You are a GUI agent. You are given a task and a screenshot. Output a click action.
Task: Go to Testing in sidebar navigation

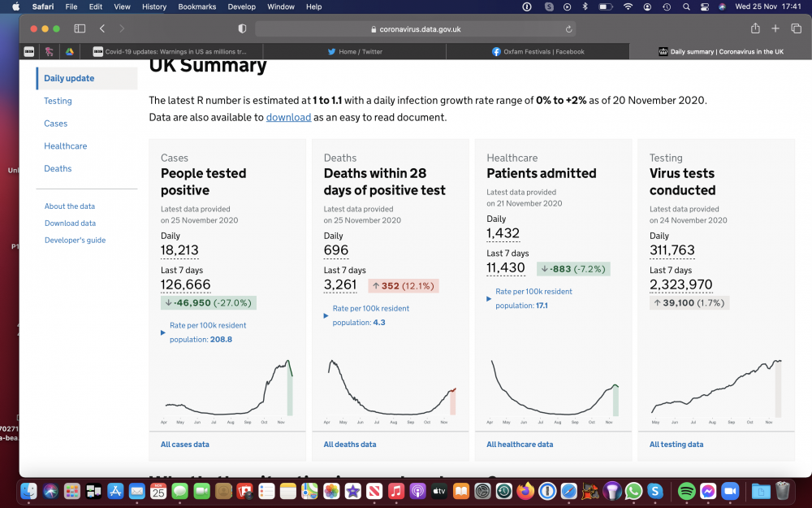58,101
